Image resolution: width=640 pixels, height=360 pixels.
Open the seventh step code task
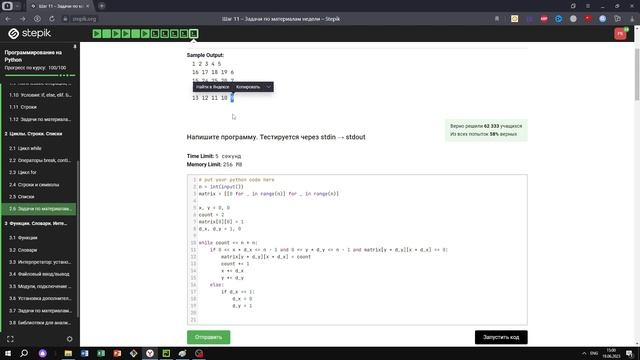155,33
